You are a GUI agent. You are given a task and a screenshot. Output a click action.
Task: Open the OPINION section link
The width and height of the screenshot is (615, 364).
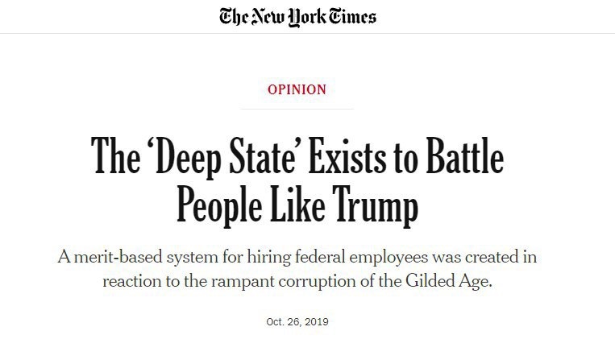pyautogui.click(x=297, y=89)
